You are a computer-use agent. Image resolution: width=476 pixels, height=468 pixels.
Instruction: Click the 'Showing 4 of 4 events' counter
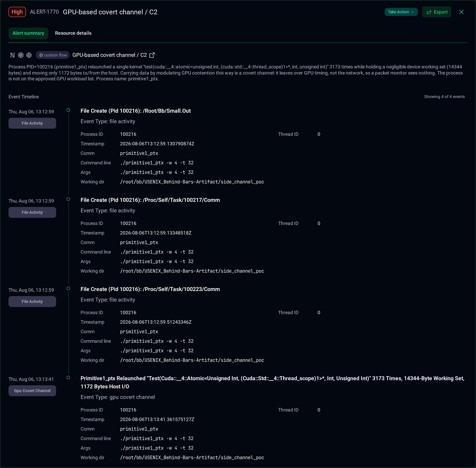click(444, 97)
